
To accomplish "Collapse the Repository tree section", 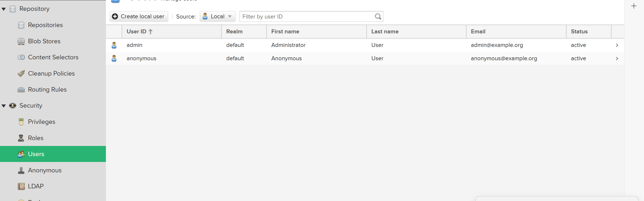I will [4, 9].
